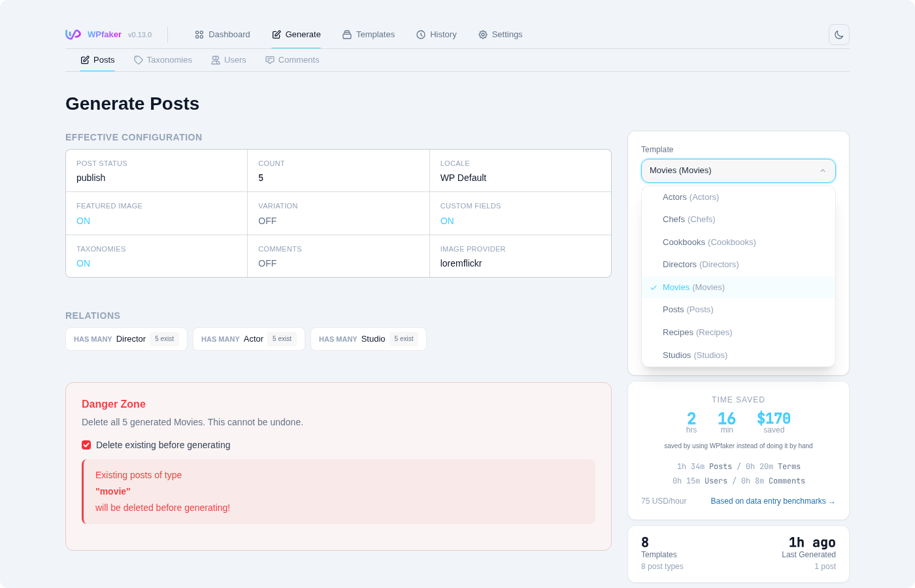Open History via the clock icon
Viewport: 915px width, 588px height.
[420, 34]
